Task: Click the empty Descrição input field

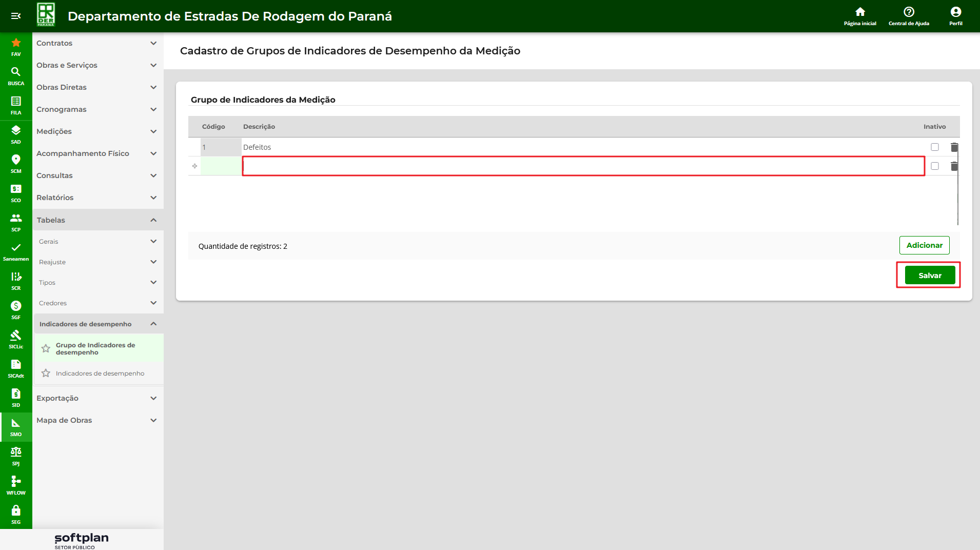Action: pos(583,166)
